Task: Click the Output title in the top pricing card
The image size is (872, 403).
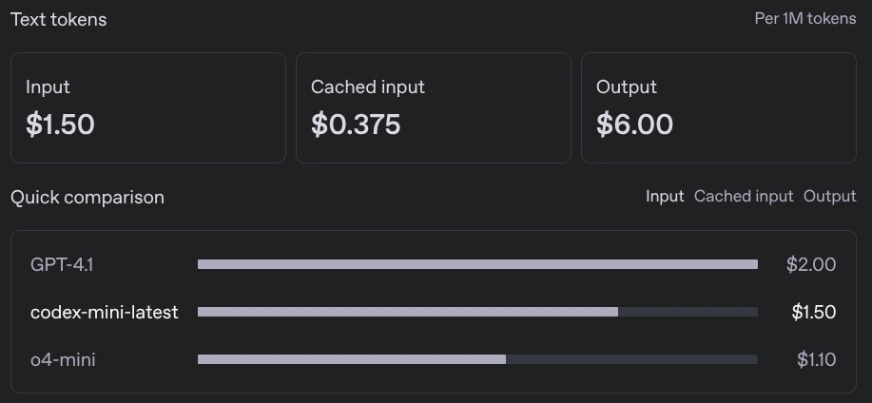Action: (x=626, y=87)
